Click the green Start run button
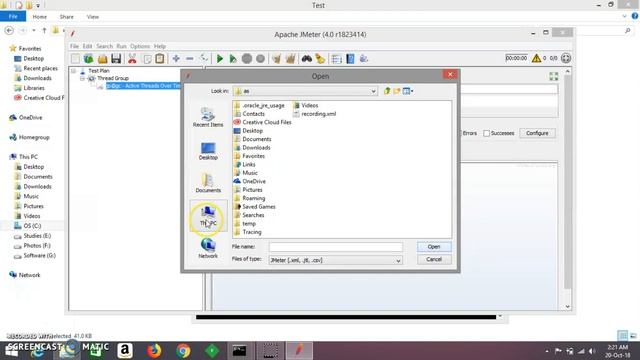The height and width of the screenshot is (360, 640). tap(220, 58)
